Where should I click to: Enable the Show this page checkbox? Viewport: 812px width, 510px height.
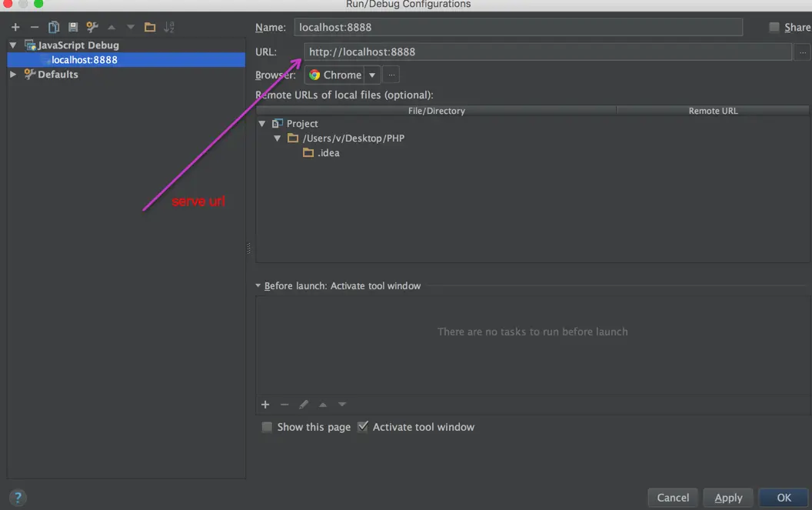click(266, 427)
